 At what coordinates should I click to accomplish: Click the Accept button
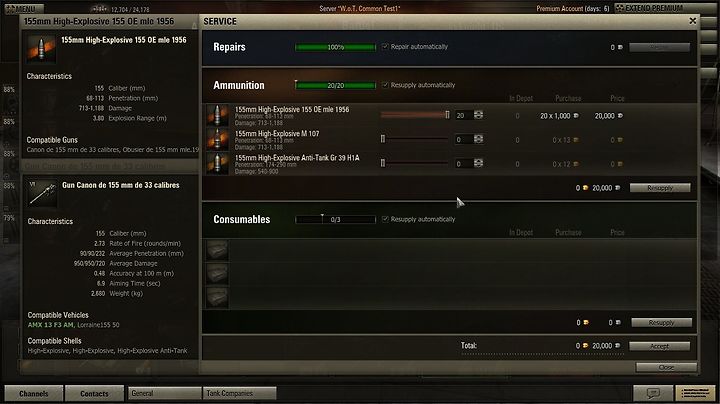coord(659,346)
